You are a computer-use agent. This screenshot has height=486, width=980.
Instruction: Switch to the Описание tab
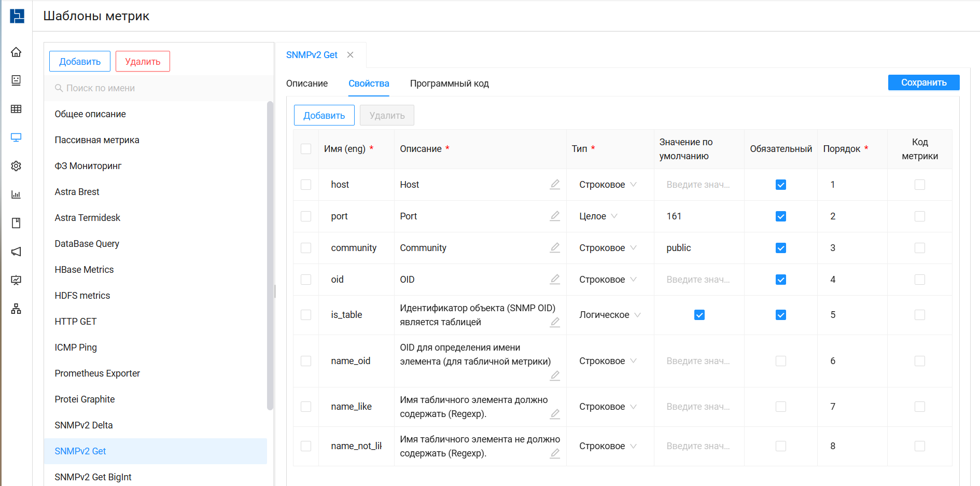(307, 84)
